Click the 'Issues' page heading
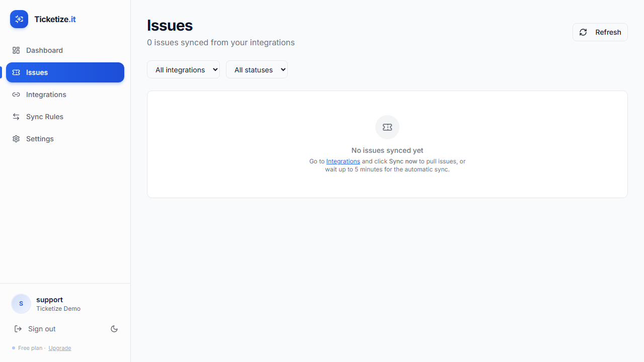The height and width of the screenshot is (362, 644). click(x=170, y=25)
